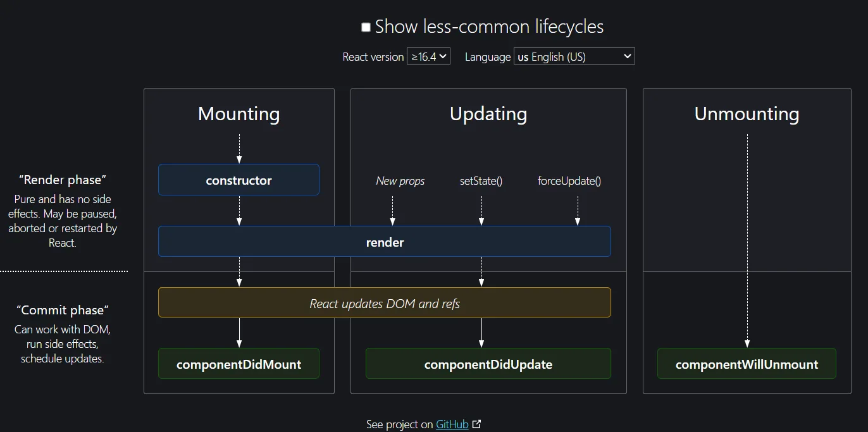
Task: Click the See project on text
Action: click(400, 424)
